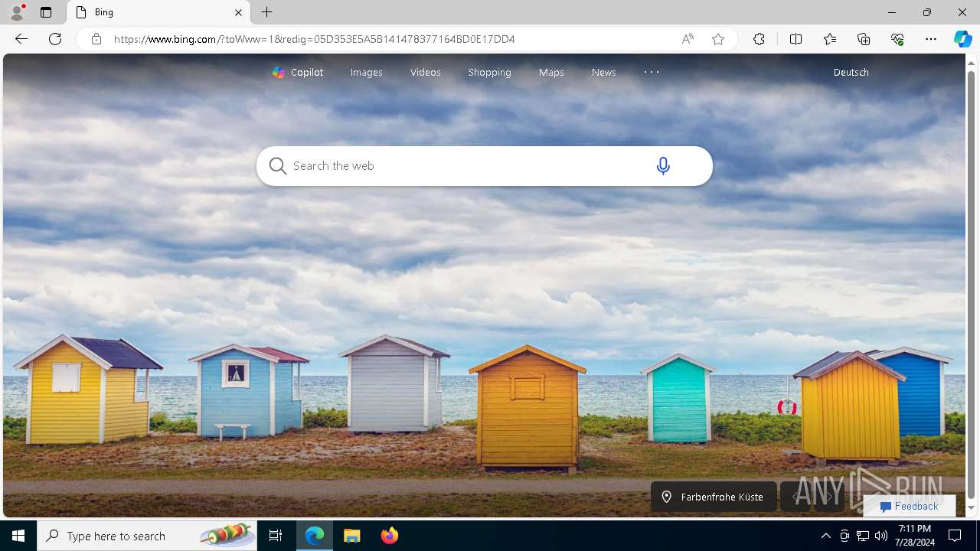The height and width of the screenshot is (551, 980).
Task: Select the Bing browser tab
Action: click(x=159, y=12)
